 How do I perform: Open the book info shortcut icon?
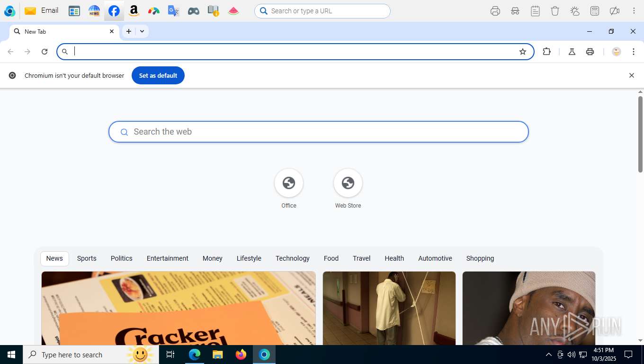pyautogui.click(x=213, y=10)
